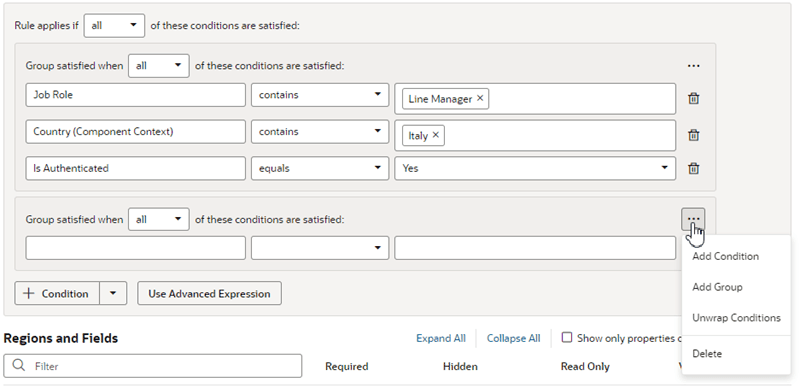The image size is (800, 388).
Task: Change Job Role operator 'contains' dropdown
Action: (x=320, y=95)
